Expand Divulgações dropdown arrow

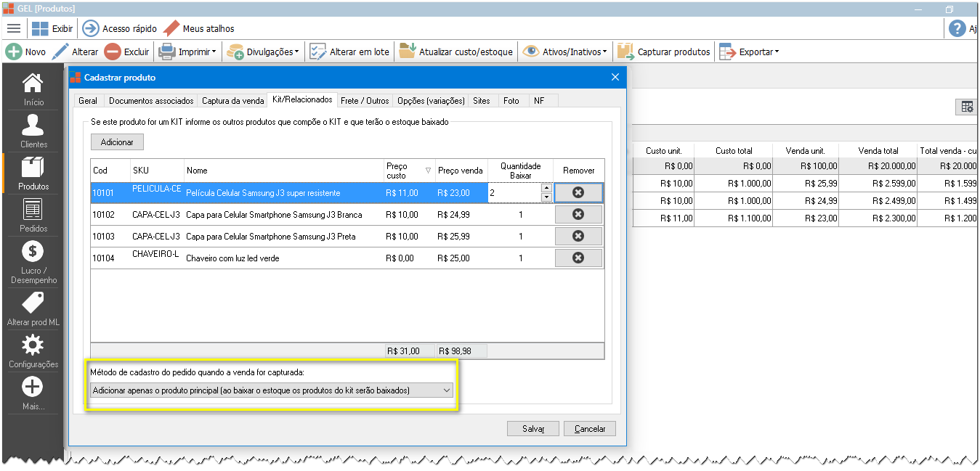pos(298,52)
